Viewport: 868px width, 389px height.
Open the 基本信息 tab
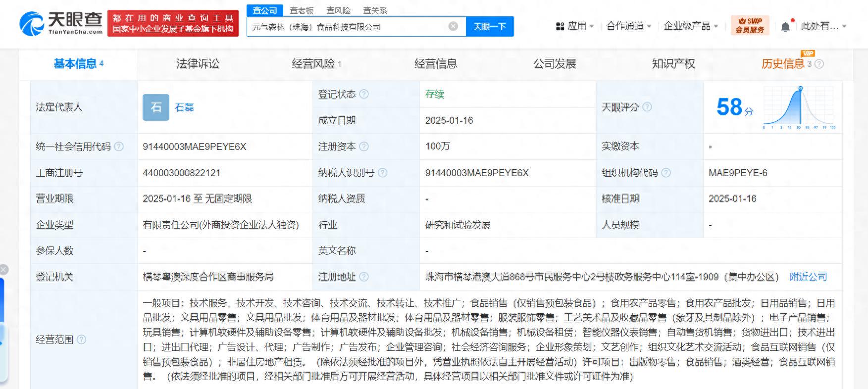[78, 64]
